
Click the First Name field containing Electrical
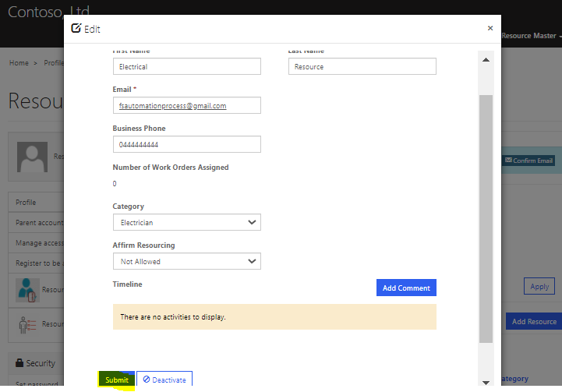(187, 66)
